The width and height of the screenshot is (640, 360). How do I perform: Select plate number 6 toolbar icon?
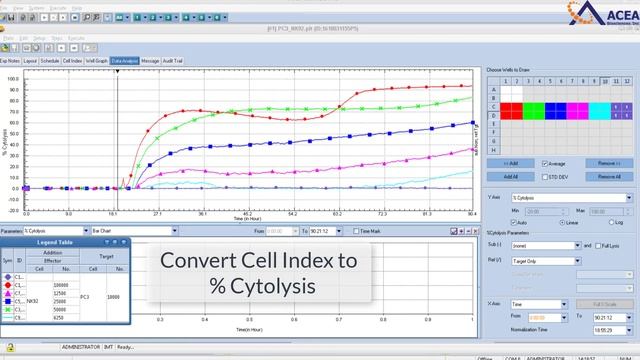tap(217, 18)
